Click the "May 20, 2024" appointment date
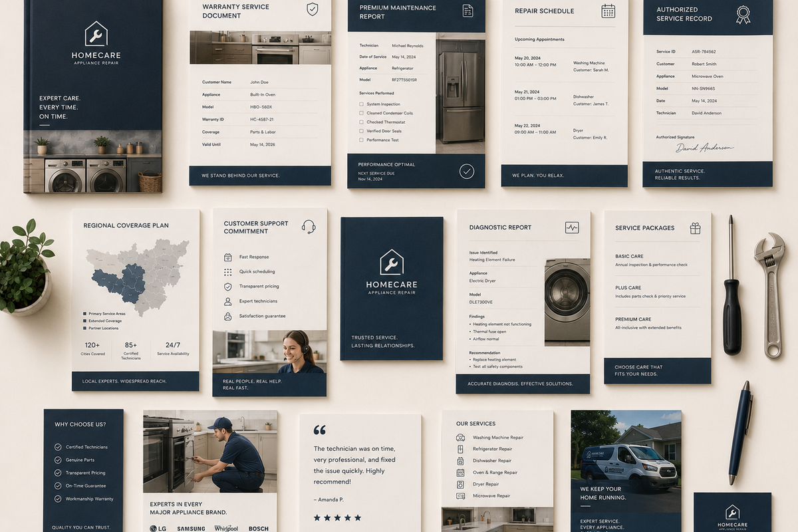This screenshot has width=798, height=532. click(529, 58)
